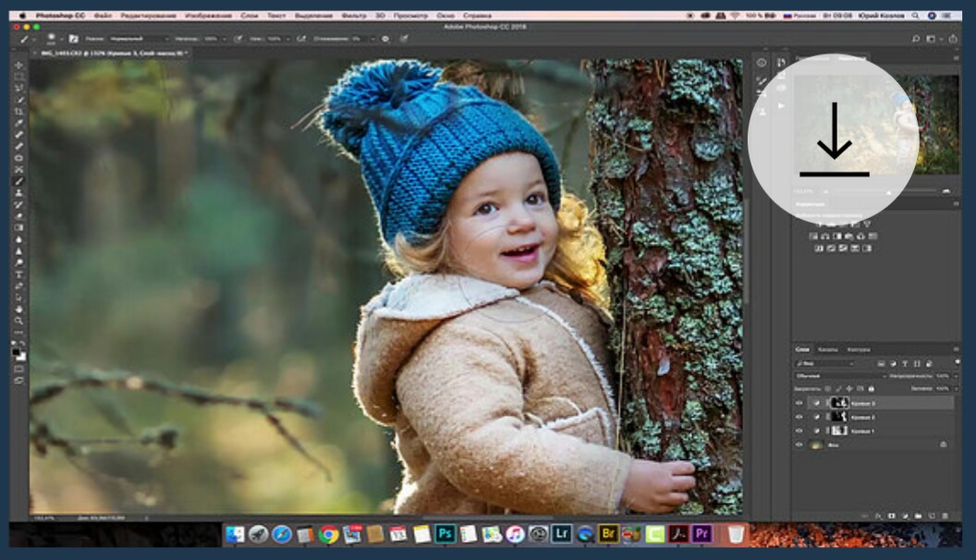Select the Quick Selection tool
The height and width of the screenshot is (560, 976).
pyautogui.click(x=18, y=100)
